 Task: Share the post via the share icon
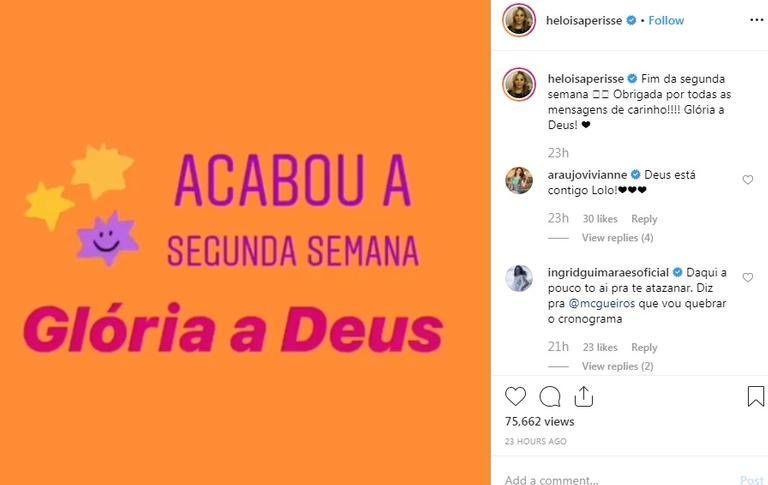point(583,396)
